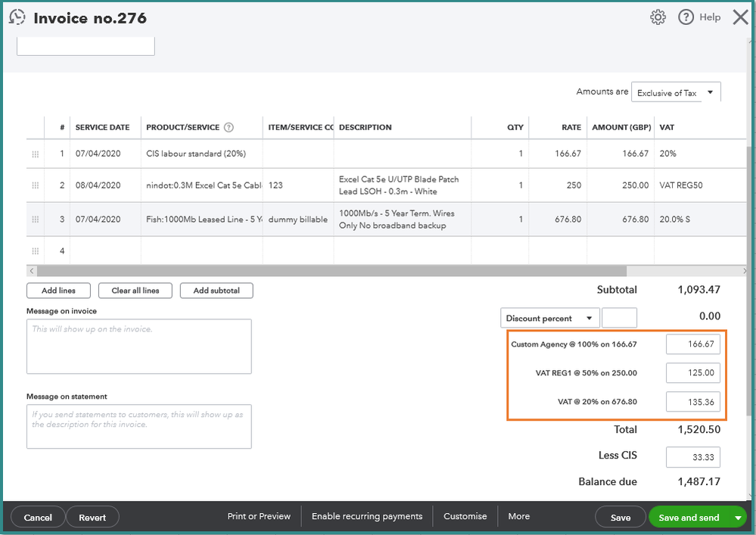Open the settings gear icon

[x=658, y=17]
